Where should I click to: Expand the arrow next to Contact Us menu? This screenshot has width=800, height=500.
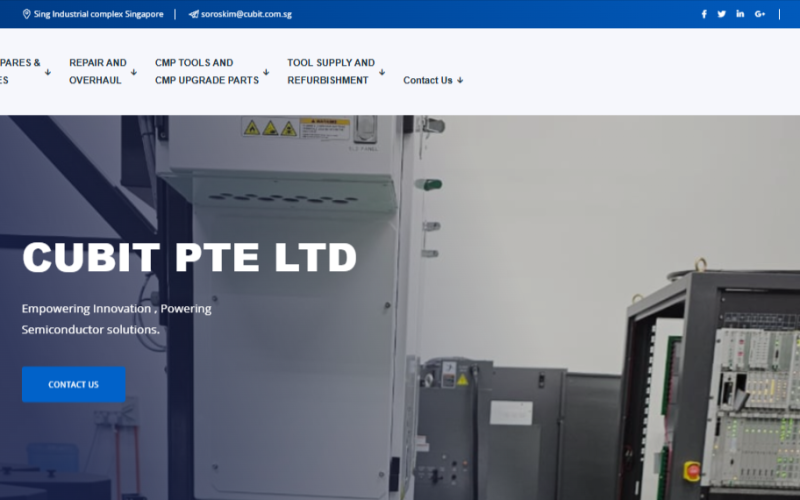pyautogui.click(x=460, y=81)
